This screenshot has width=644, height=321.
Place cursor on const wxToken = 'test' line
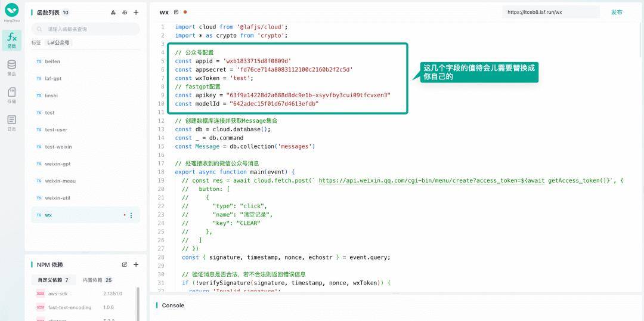click(x=215, y=78)
